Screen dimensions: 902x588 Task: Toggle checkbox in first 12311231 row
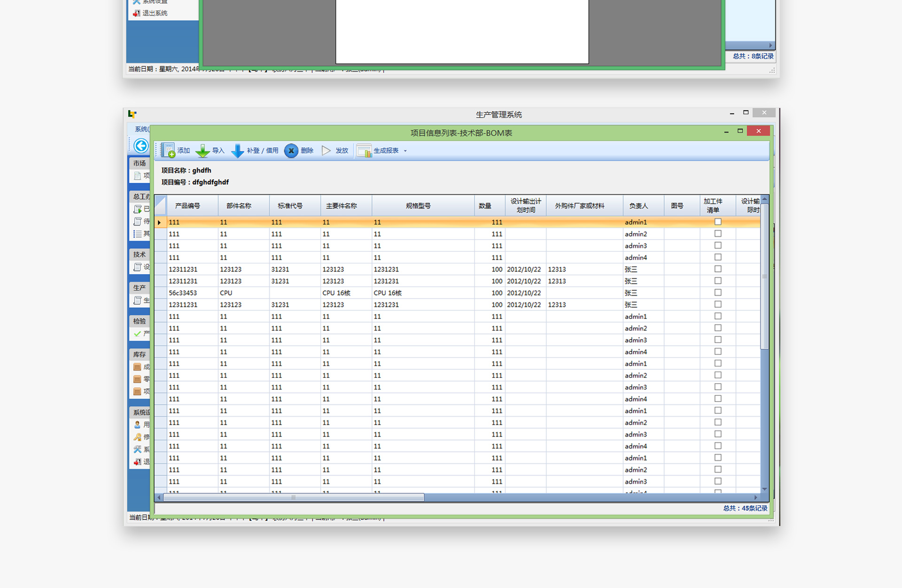click(x=717, y=269)
